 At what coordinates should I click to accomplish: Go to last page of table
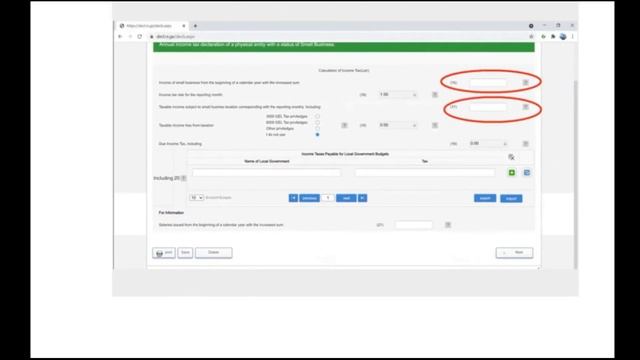pyautogui.click(x=362, y=198)
